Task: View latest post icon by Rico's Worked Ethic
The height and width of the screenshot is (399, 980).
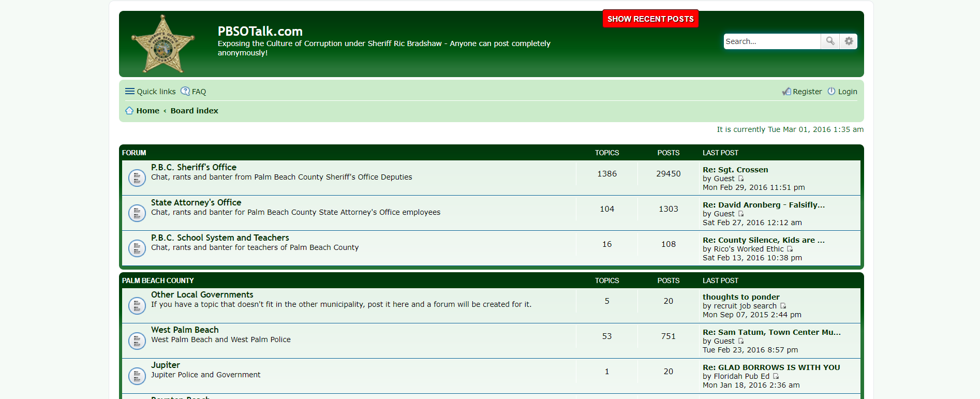Action: 790,249
